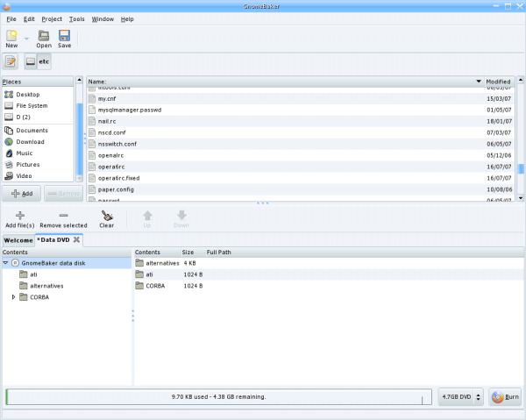Click the New project toolbar icon
This screenshot has width=526, height=420.
[11, 39]
